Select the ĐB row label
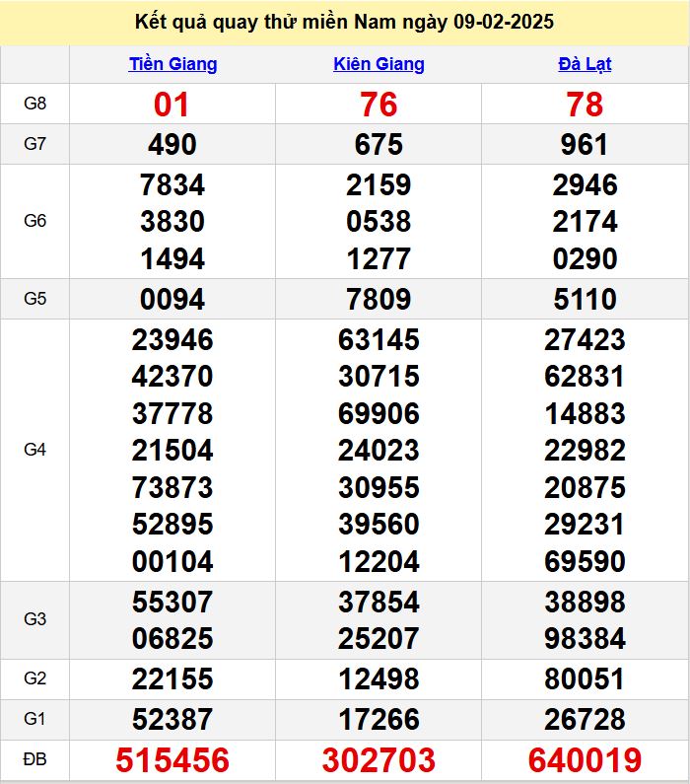The height and width of the screenshot is (784, 690). click(34, 759)
